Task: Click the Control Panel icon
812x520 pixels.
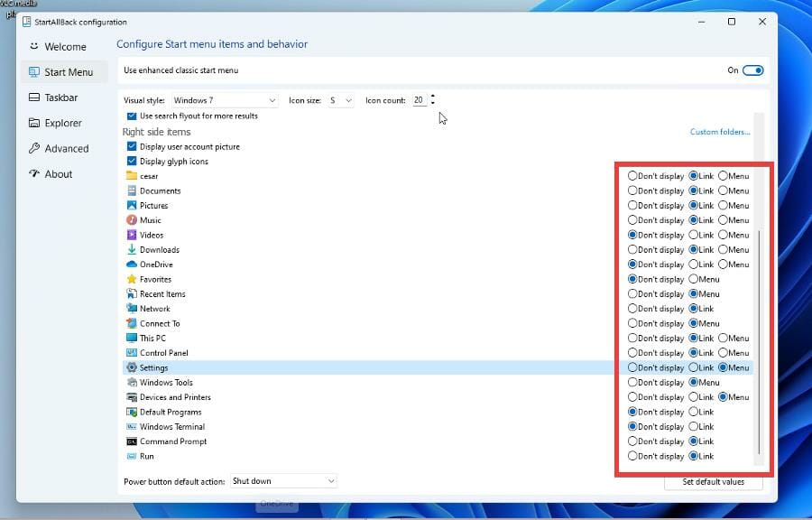Action: (132, 353)
